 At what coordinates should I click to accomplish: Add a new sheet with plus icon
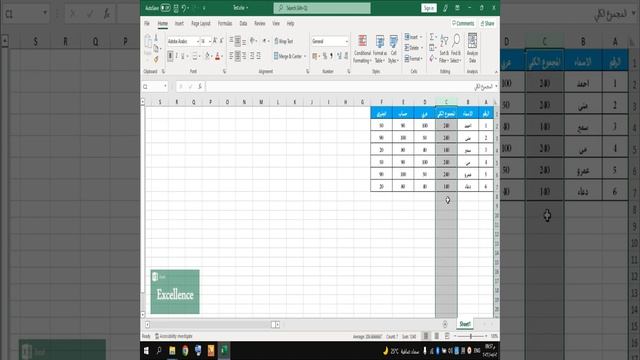pyautogui.click(x=445, y=324)
